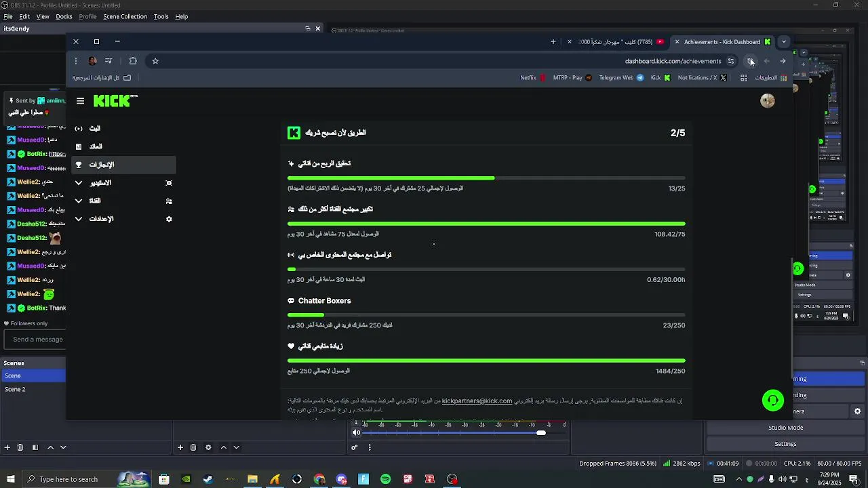Open a new Chrome tab with plus

tap(553, 42)
